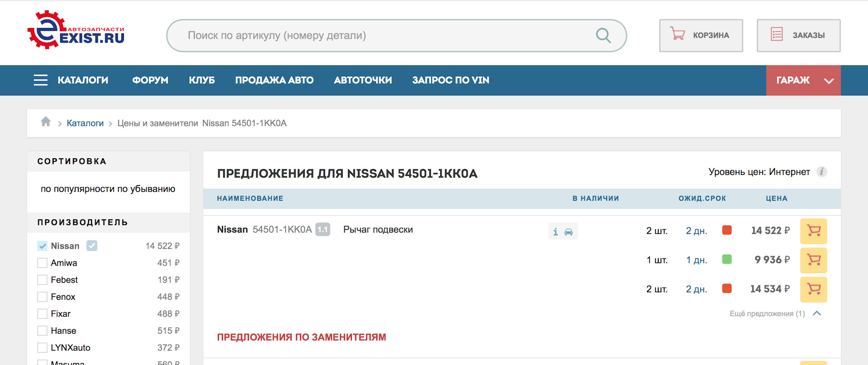Click the home breadcrumb icon

point(46,122)
